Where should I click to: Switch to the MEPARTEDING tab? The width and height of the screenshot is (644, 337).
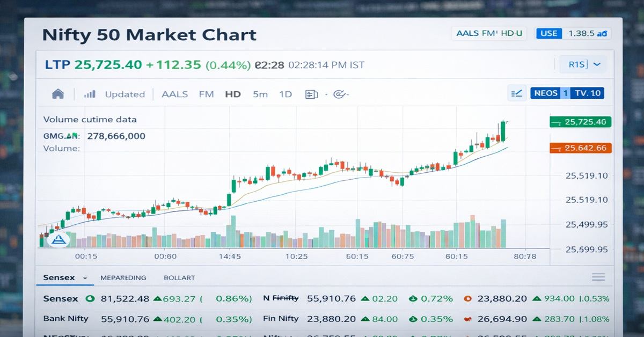pyautogui.click(x=123, y=277)
